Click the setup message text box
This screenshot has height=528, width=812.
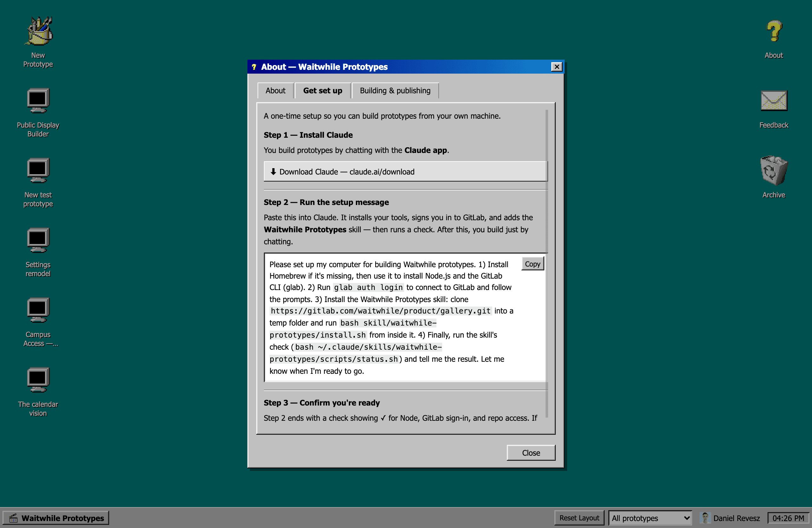click(405, 317)
